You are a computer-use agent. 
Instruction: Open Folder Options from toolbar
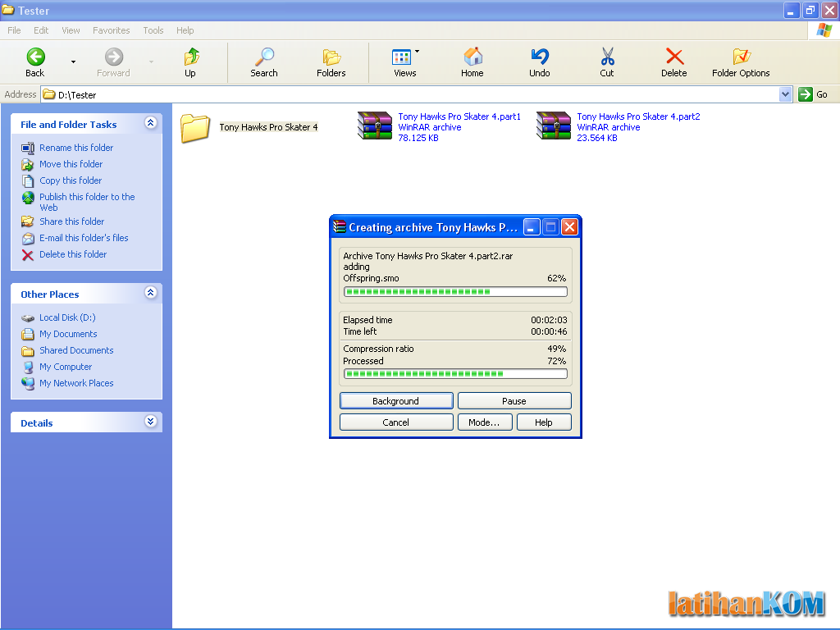point(741,62)
